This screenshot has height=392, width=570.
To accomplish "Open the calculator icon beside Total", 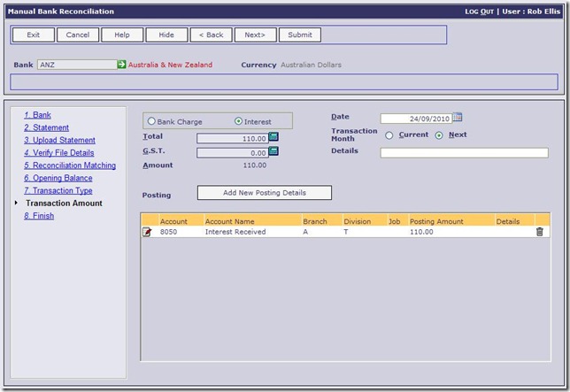I will [273, 137].
